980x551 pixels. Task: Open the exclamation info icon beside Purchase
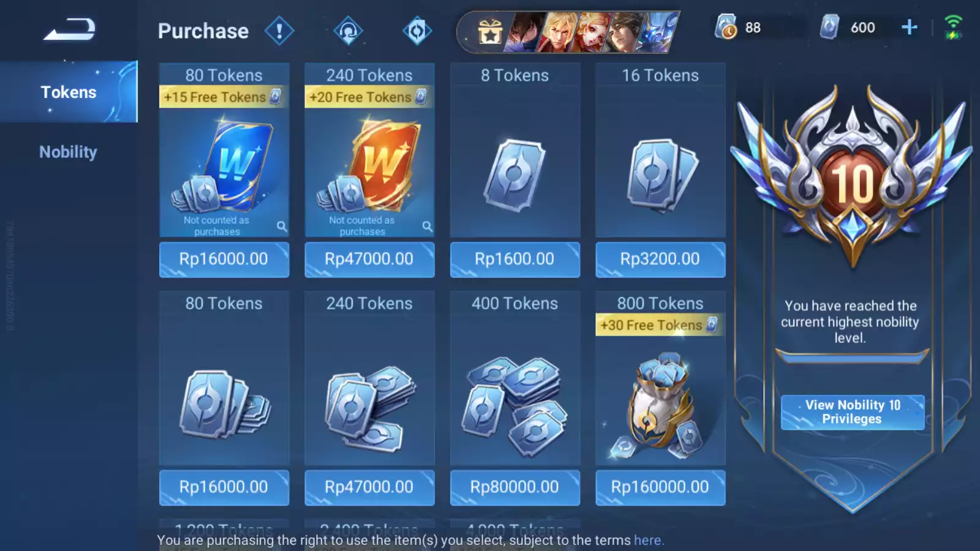click(x=279, y=31)
